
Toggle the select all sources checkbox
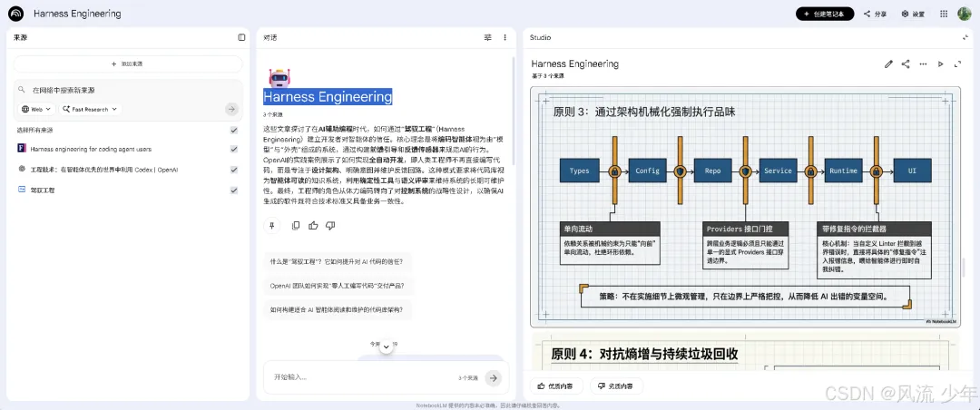[234, 130]
